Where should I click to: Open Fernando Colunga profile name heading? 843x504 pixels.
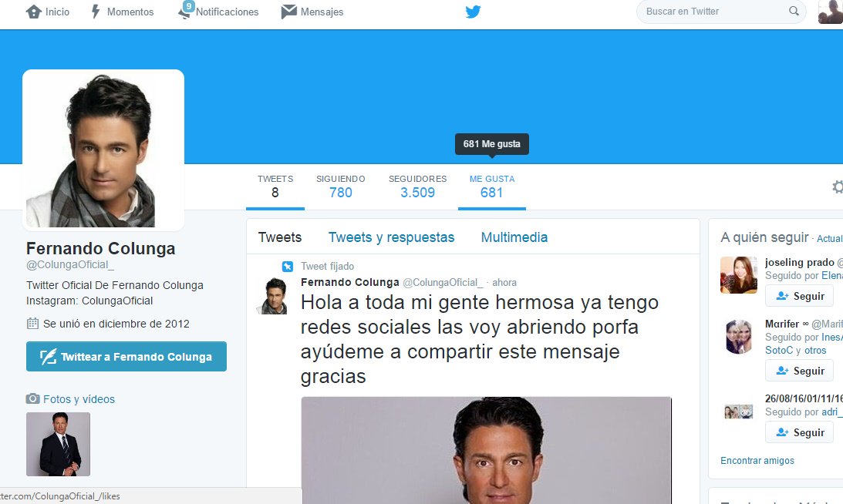tap(100, 248)
